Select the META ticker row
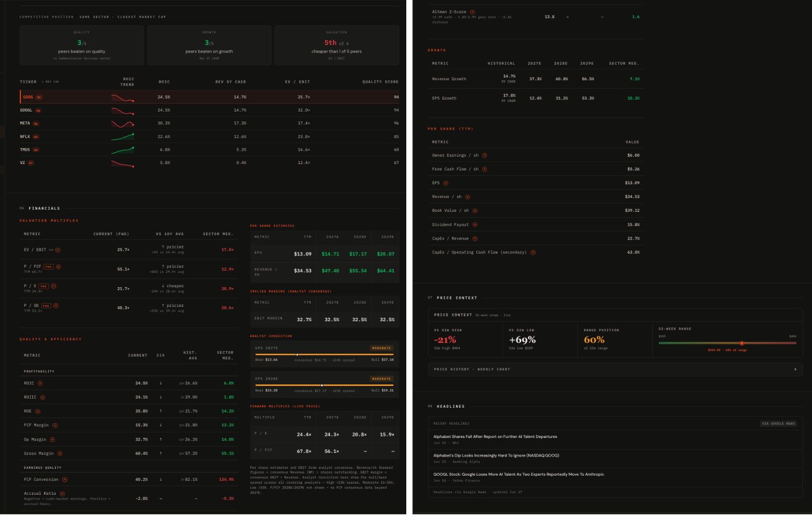 (x=209, y=123)
